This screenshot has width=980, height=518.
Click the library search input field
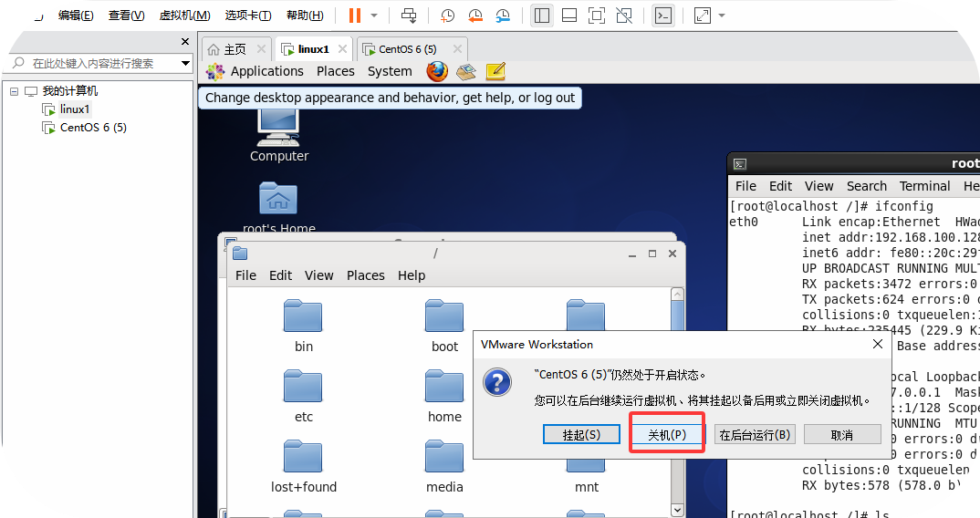pos(95,63)
